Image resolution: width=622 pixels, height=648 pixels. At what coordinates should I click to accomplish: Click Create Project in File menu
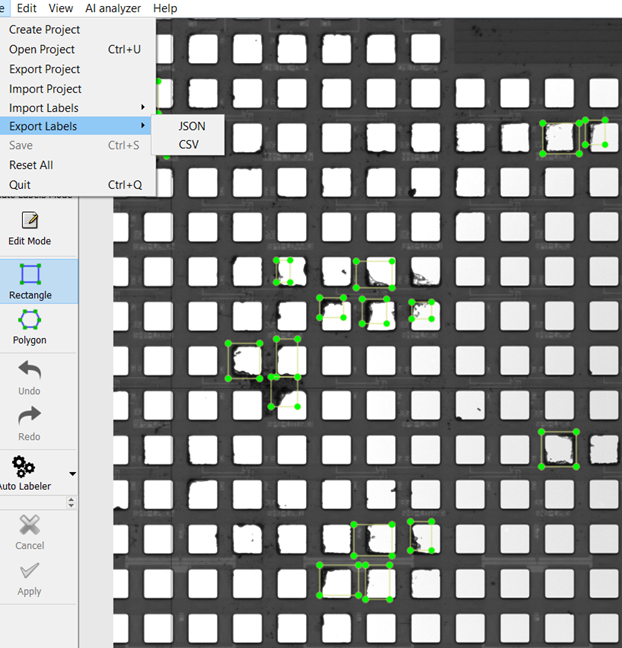(44, 30)
